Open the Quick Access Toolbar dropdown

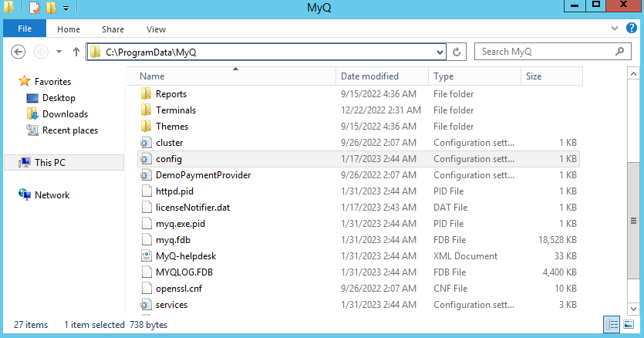(x=66, y=8)
